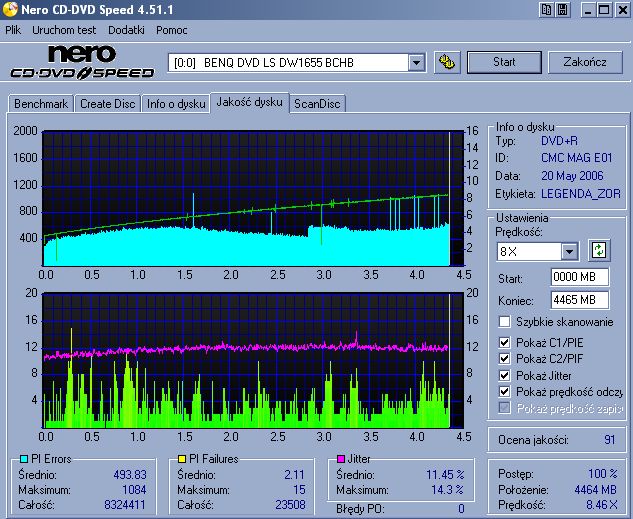The width and height of the screenshot is (633, 519).
Task: Click the Prędkość value 8.46 X
Action: pyautogui.click(x=602, y=504)
